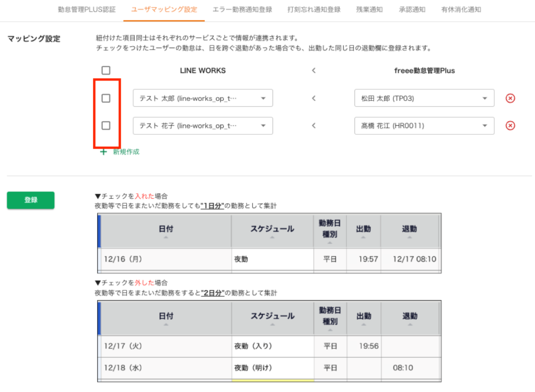Delete the 髙橋 花江 mapping row
This screenshot has height=392, width=535.
click(510, 125)
